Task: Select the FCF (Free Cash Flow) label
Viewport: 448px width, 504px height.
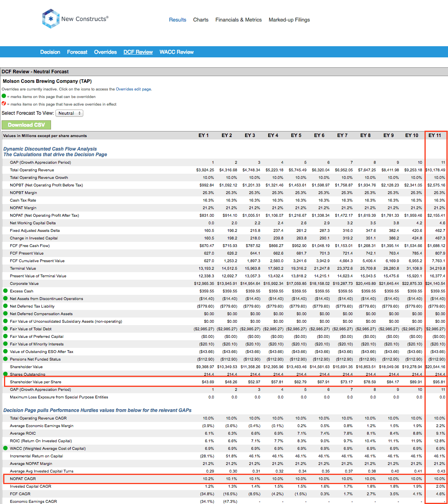Action: [30, 245]
